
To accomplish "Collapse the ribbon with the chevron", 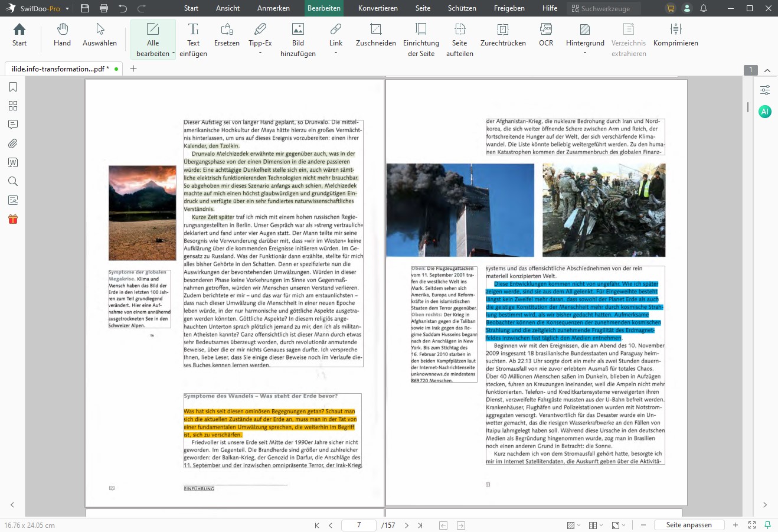I will pyautogui.click(x=767, y=70).
